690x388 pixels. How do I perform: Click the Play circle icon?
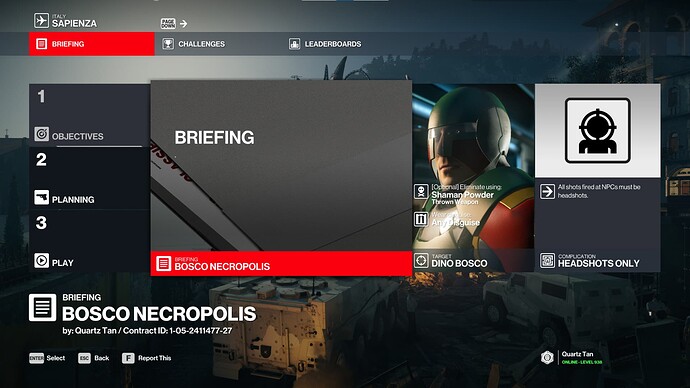click(41, 260)
